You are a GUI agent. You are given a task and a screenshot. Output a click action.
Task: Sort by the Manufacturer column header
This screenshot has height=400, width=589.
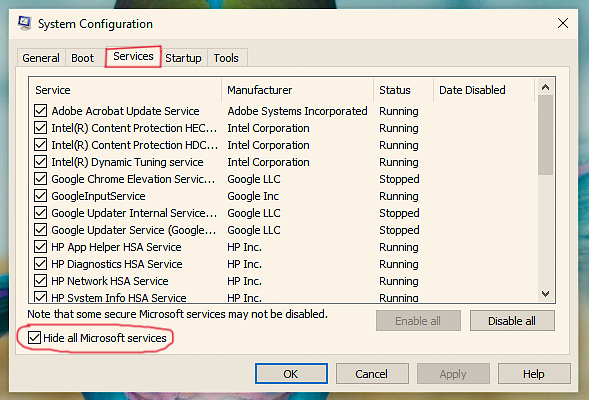(x=298, y=90)
